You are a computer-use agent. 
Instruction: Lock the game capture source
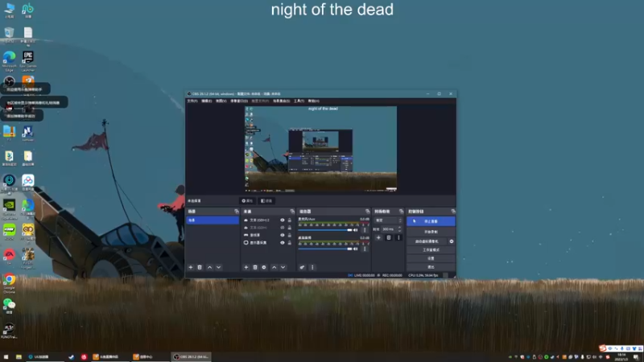pyautogui.click(x=289, y=235)
